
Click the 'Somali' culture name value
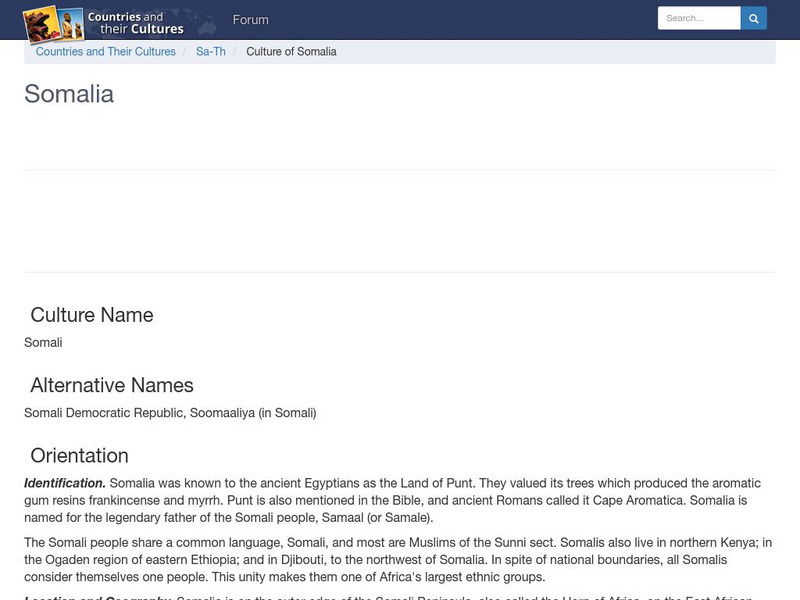(43, 342)
